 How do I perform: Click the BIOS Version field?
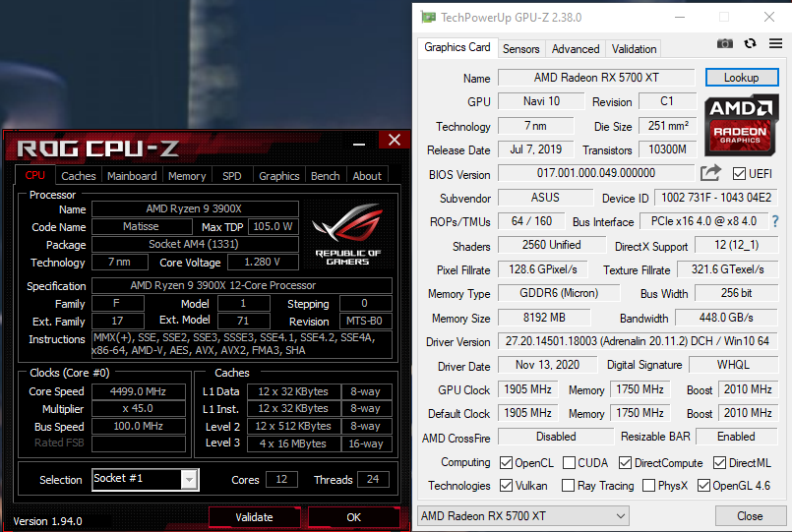coord(596,173)
